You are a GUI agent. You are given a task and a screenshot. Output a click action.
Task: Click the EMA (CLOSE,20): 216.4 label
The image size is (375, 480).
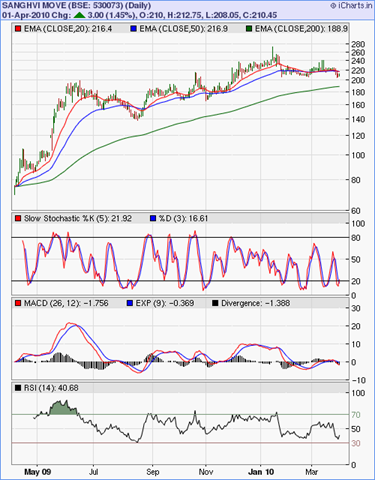point(68,29)
